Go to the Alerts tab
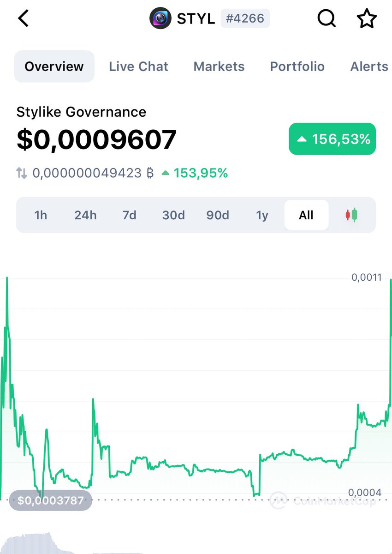Viewport: 392px width, 554px height. coord(369,66)
